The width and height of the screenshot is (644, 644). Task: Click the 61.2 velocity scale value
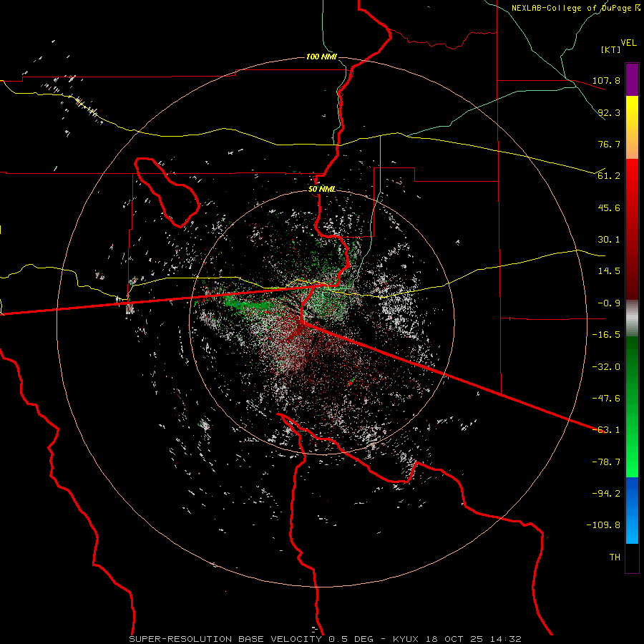[609, 176]
